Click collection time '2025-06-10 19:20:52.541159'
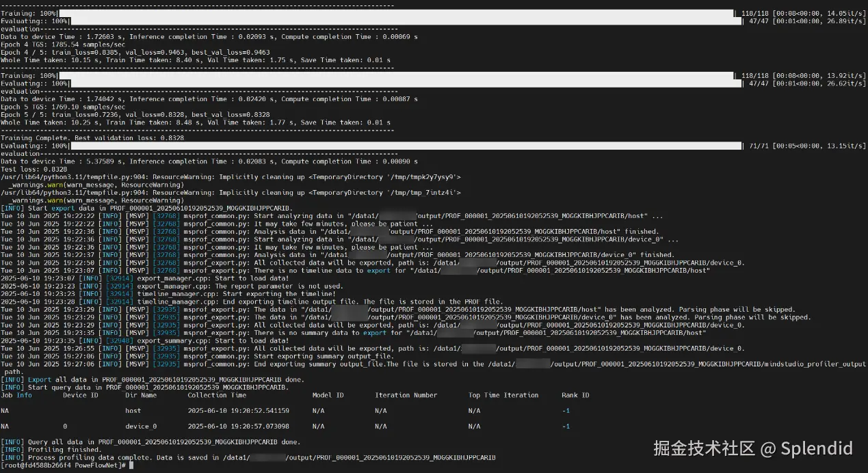 pyautogui.click(x=238, y=411)
